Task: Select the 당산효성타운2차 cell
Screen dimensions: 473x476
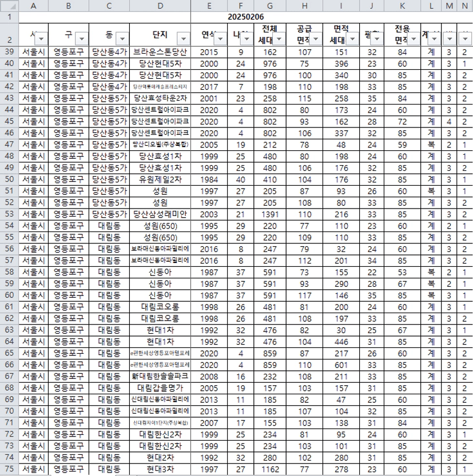Action: tap(160, 98)
